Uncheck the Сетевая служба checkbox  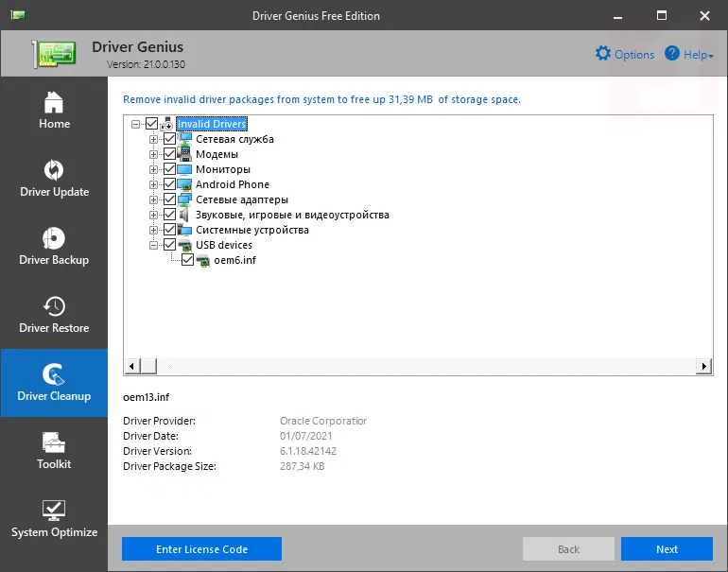(169, 139)
